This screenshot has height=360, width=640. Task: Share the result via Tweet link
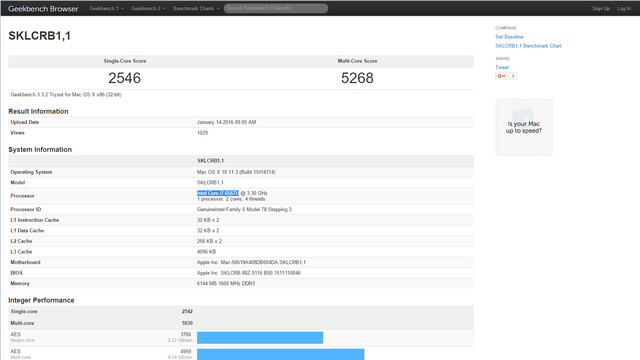point(502,67)
